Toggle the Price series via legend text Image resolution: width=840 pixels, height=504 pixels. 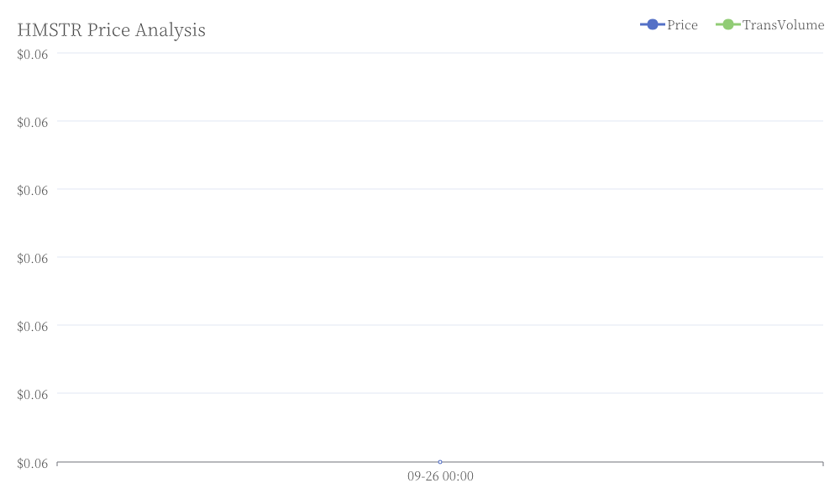682,25
